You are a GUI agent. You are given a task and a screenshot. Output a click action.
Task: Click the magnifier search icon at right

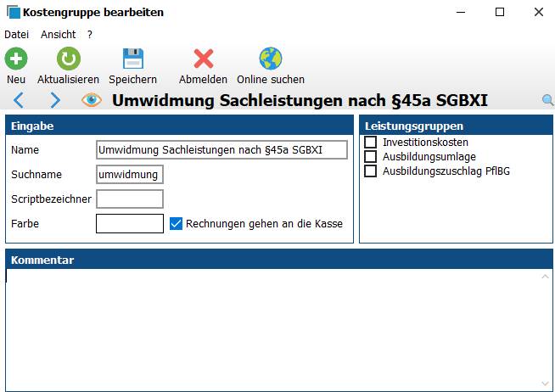pyautogui.click(x=547, y=100)
